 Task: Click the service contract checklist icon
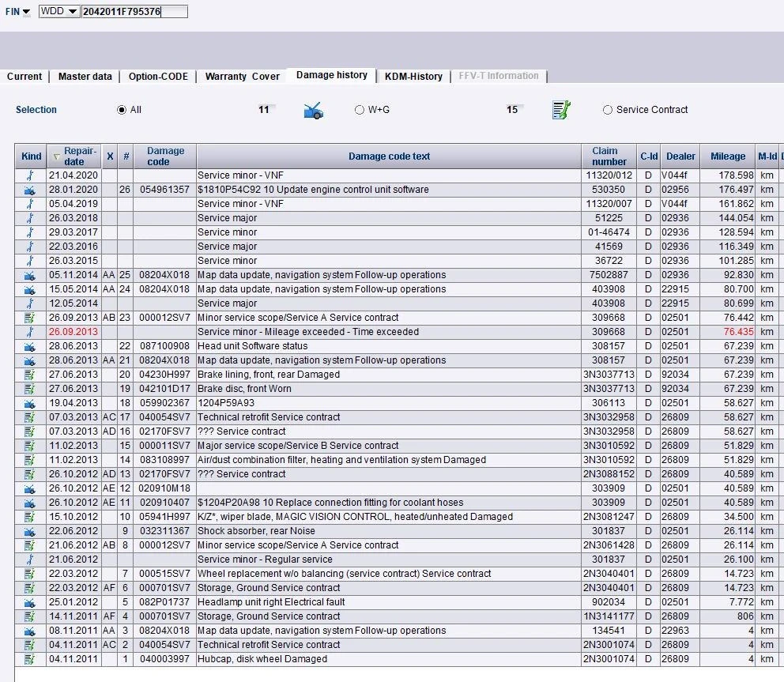(x=561, y=110)
